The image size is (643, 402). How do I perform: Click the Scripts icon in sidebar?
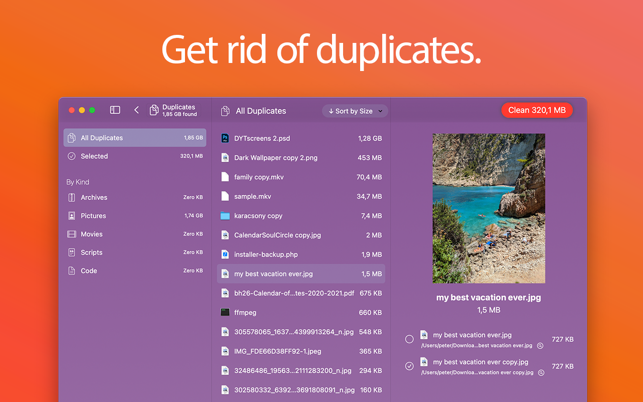[x=71, y=252]
